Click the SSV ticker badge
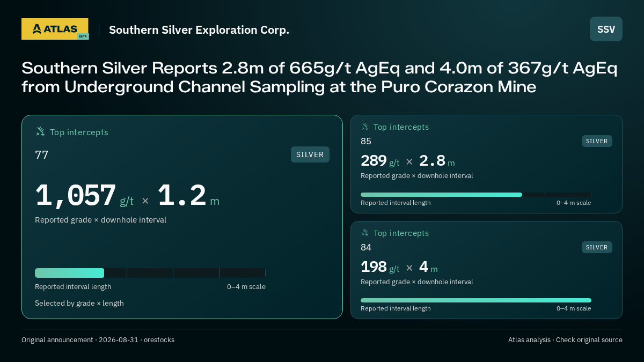 click(x=606, y=29)
